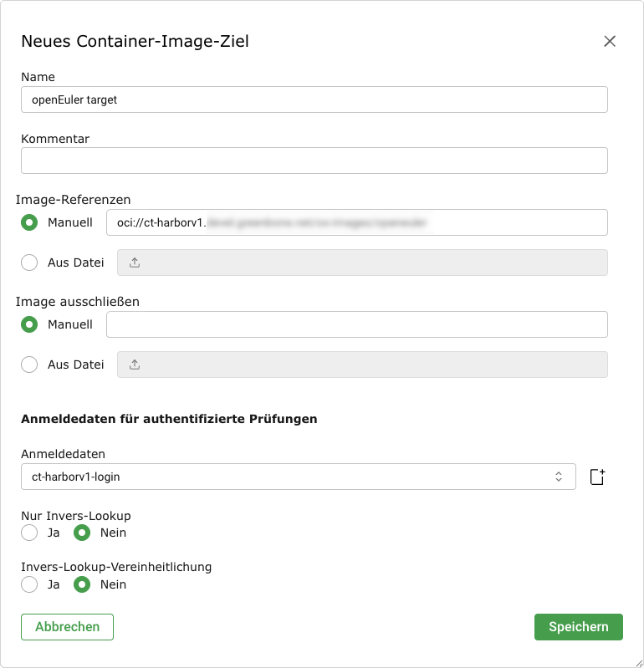Select Manuell for Image-Referenzen
Viewport: 644px width, 668px height.
click(30, 222)
